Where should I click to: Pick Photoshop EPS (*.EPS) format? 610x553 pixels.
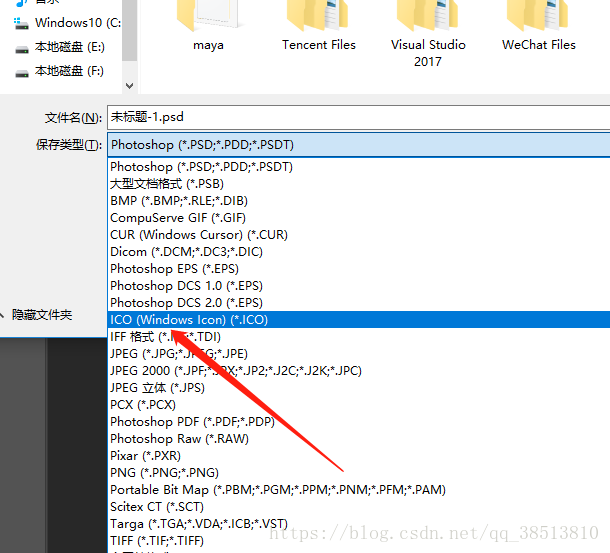(359, 269)
